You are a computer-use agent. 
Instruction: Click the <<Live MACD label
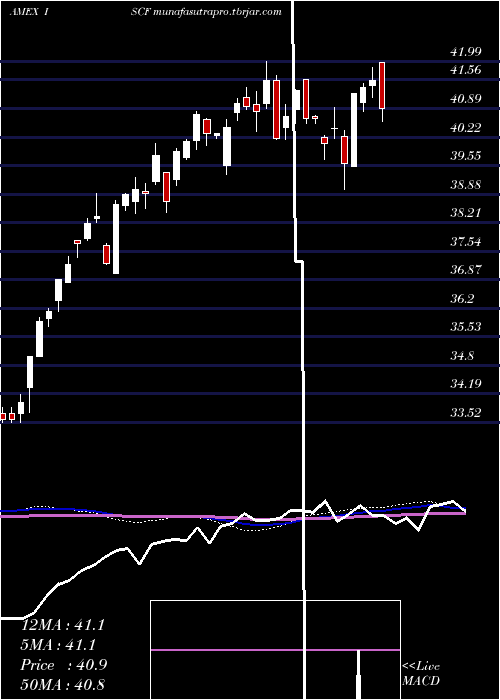tap(421, 674)
